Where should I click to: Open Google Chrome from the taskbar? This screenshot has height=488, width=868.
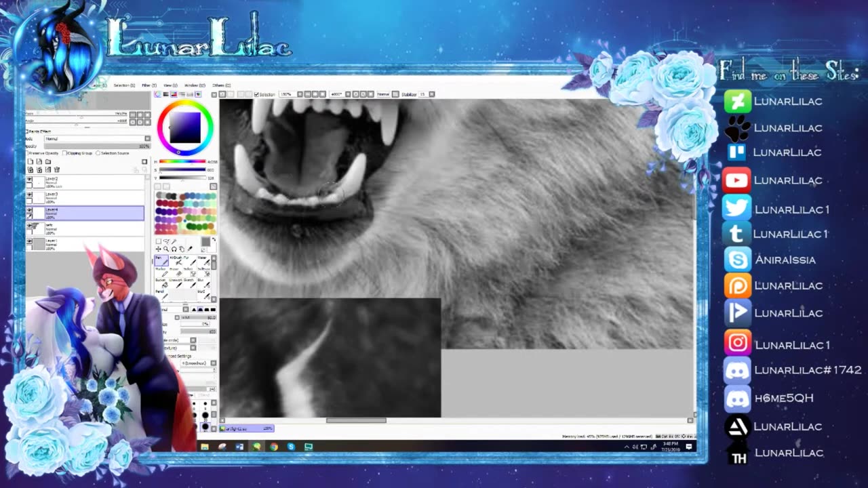pos(274,447)
